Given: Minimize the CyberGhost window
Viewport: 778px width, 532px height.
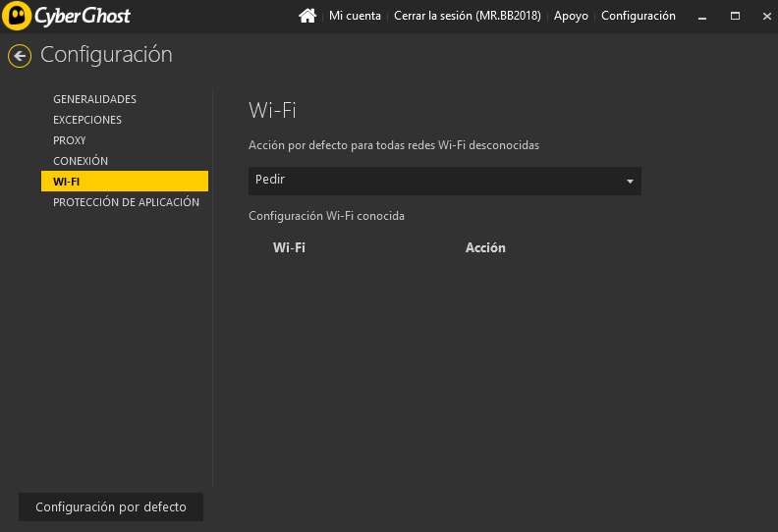Looking at the screenshot, I should (701, 17).
